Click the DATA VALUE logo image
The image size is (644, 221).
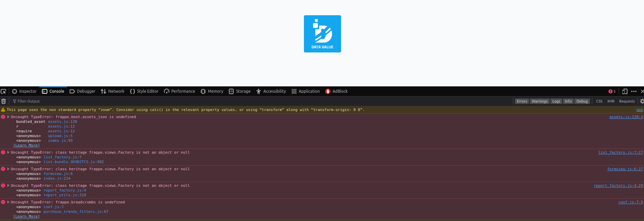pos(323,34)
